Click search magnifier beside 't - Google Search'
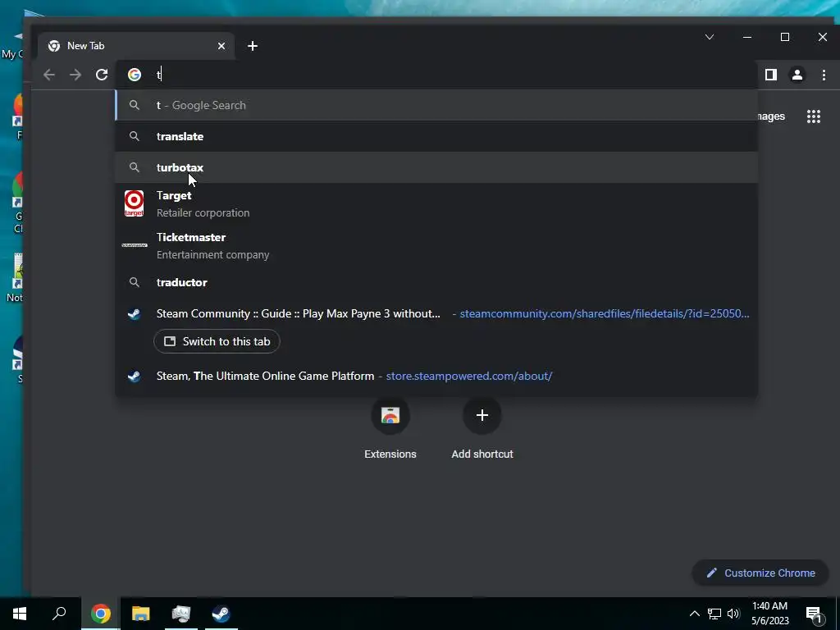This screenshot has width=840, height=630. click(x=135, y=105)
